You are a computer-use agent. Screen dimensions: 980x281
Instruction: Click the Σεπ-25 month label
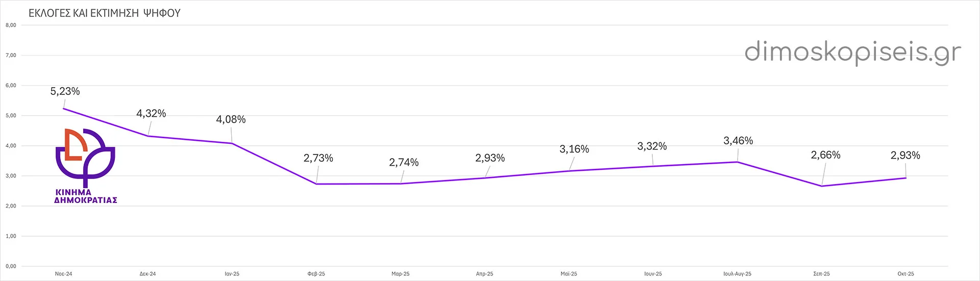tap(821, 274)
